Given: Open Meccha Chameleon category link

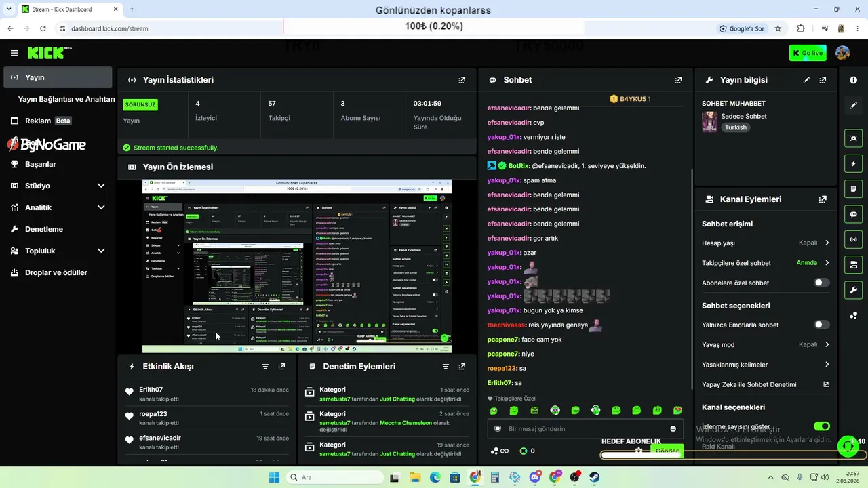Looking at the screenshot, I should 406,423.
